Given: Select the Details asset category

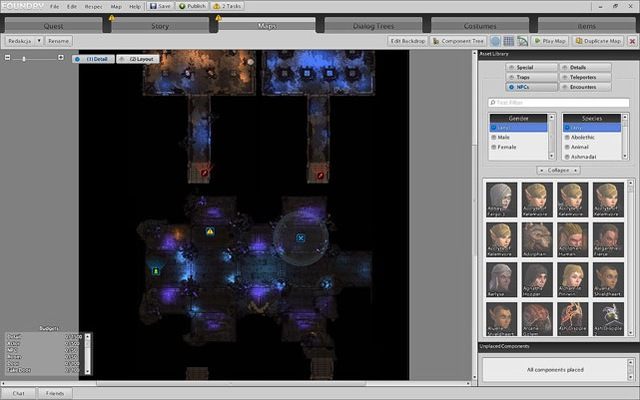Looking at the screenshot, I should click(x=585, y=67).
